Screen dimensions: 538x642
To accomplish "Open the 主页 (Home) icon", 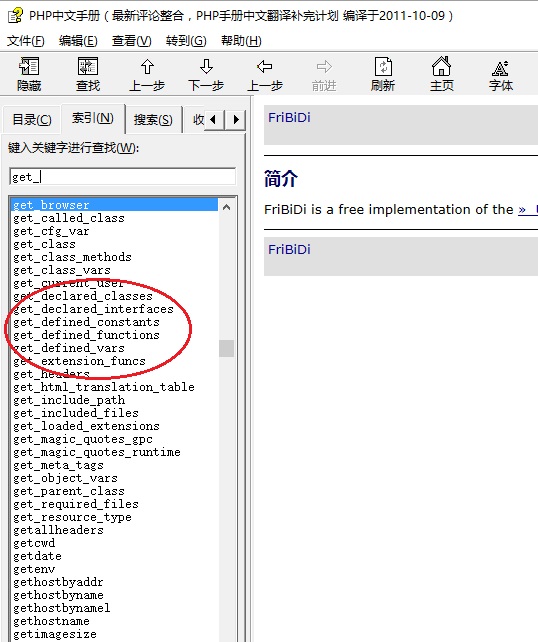I will tap(441, 74).
